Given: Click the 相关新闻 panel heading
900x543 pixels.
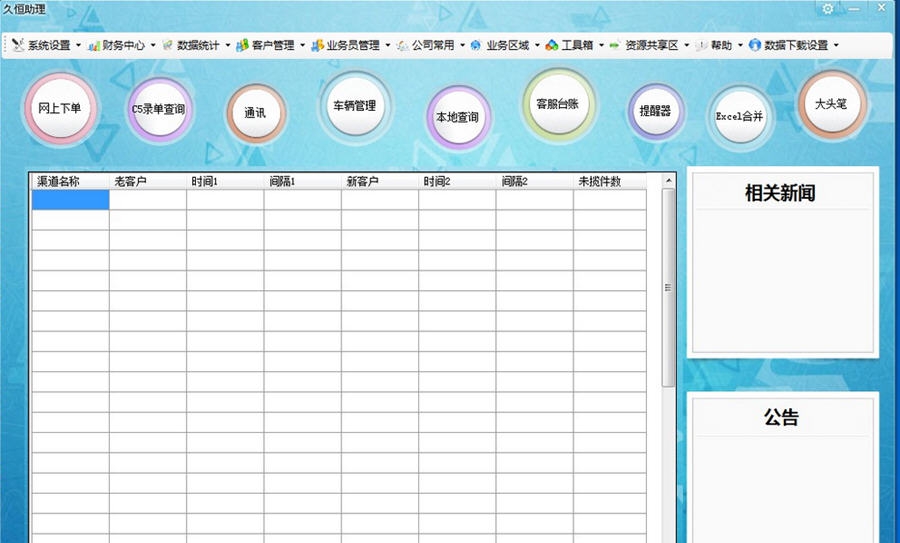Looking at the screenshot, I should [780, 193].
